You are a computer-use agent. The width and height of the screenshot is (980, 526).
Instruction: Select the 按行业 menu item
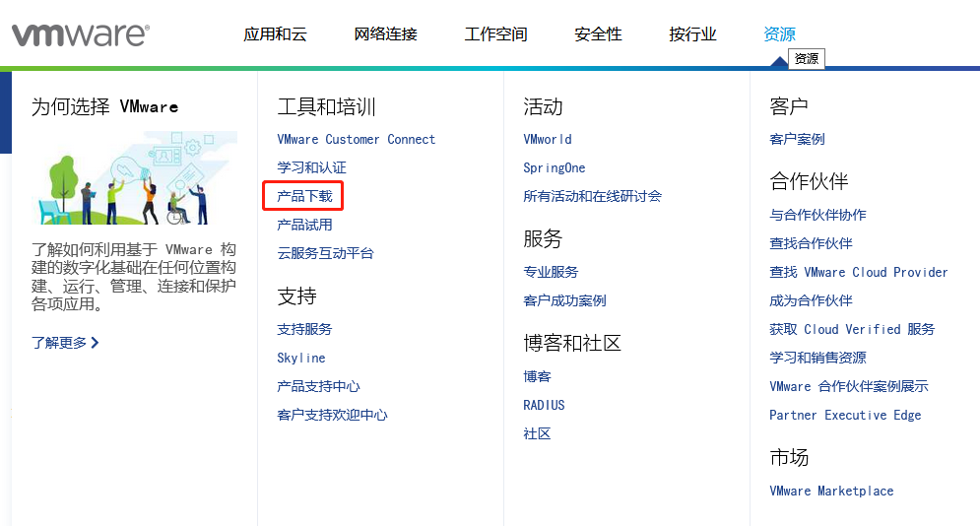pyautogui.click(x=692, y=34)
